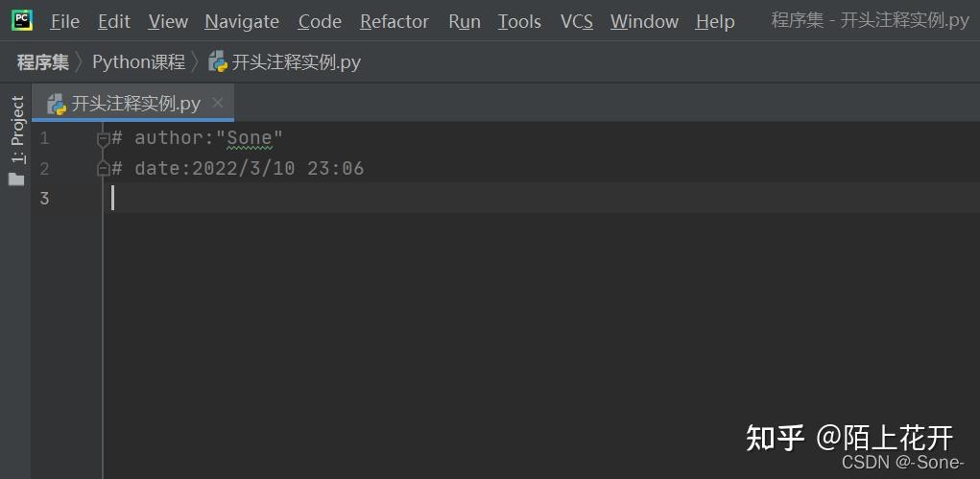The width and height of the screenshot is (980, 479).
Task: Select the 开头注释实例.py editor tab
Action: coord(133,103)
